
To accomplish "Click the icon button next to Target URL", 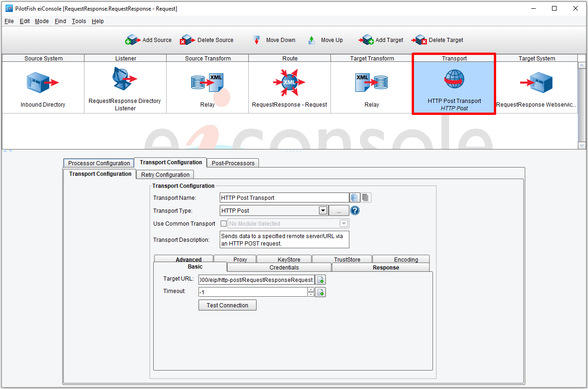I will 320,280.
